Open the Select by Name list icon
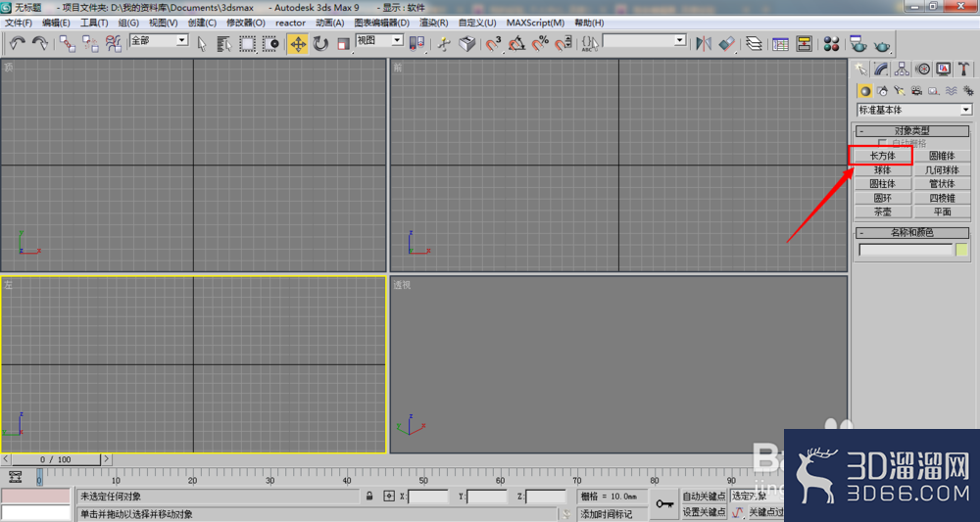 point(224,44)
